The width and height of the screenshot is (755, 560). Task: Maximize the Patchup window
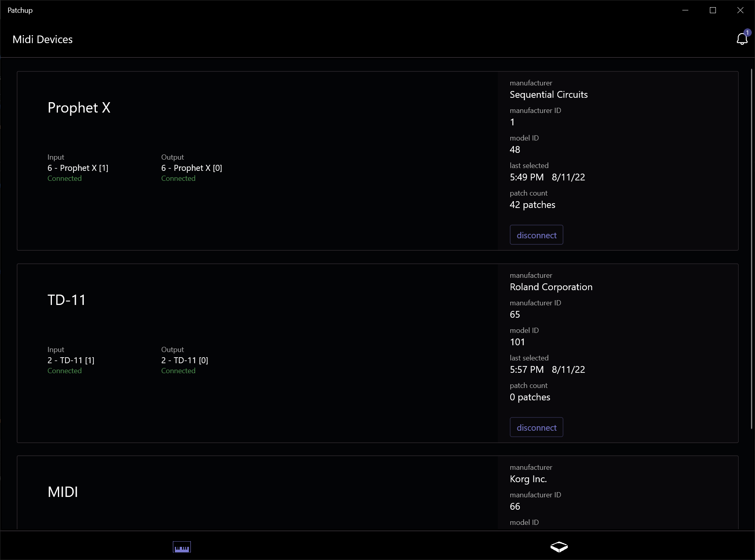713,10
